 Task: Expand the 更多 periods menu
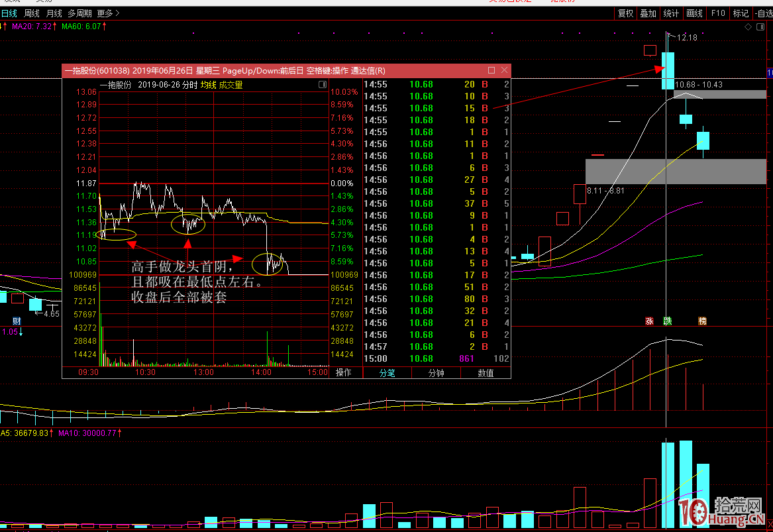tap(108, 13)
